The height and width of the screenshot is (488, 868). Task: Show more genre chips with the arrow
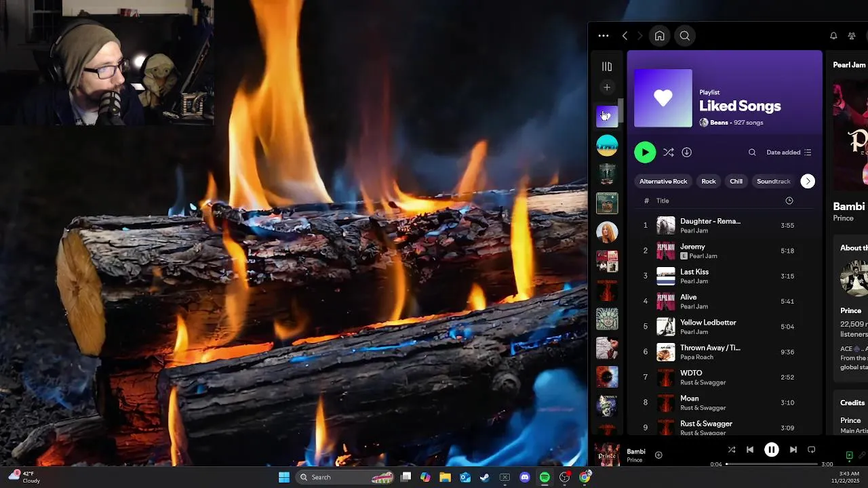808,182
